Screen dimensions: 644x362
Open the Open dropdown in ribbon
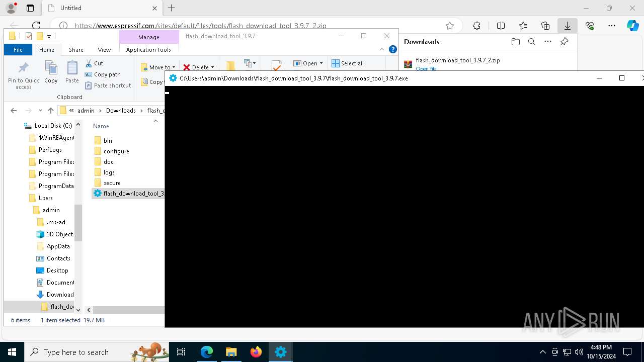308,63
